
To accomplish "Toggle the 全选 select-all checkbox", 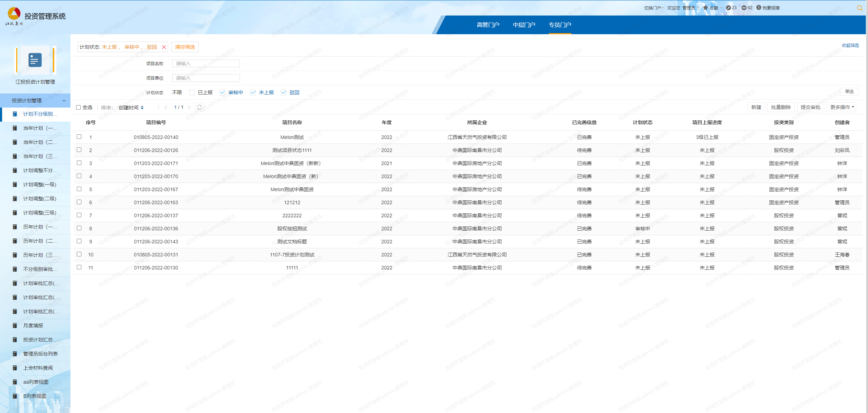I will pyautogui.click(x=79, y=107).
